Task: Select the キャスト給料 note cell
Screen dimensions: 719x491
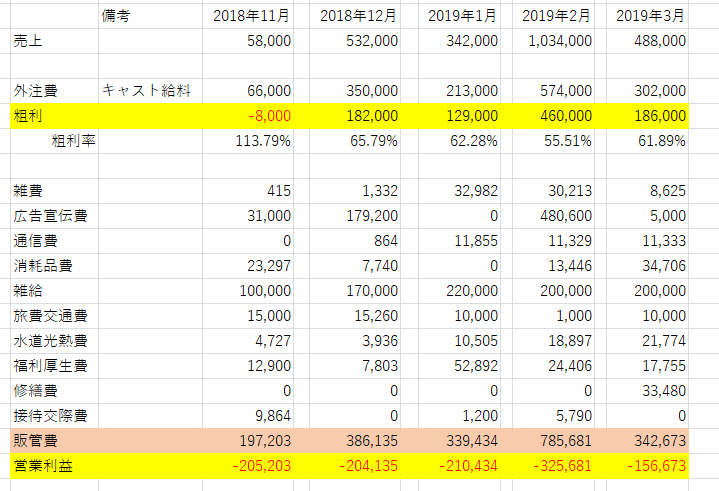Action: coord(146,91)
